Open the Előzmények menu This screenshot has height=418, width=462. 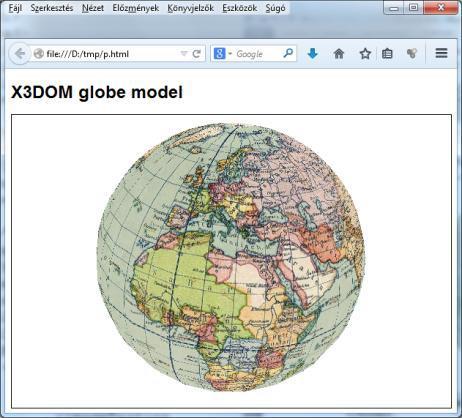point(135,8)
